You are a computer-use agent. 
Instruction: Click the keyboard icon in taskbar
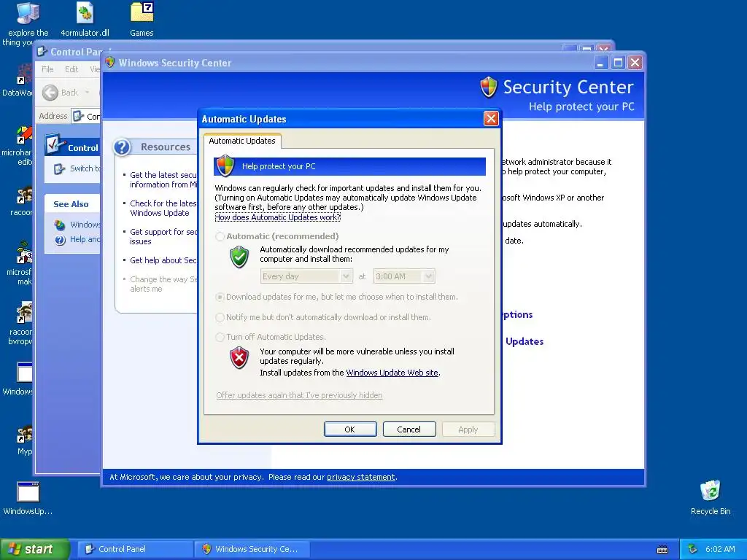point(662,550)
